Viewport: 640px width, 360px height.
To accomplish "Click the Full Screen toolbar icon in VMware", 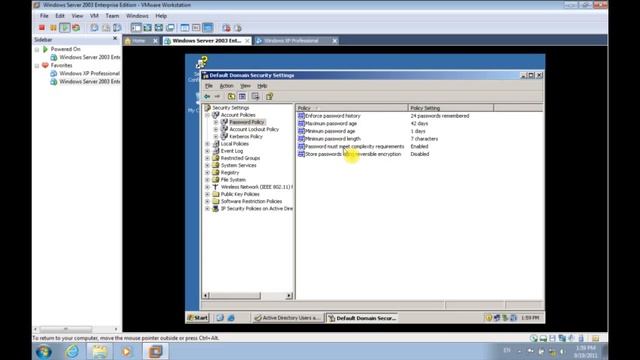I will [x=159, y=28].
